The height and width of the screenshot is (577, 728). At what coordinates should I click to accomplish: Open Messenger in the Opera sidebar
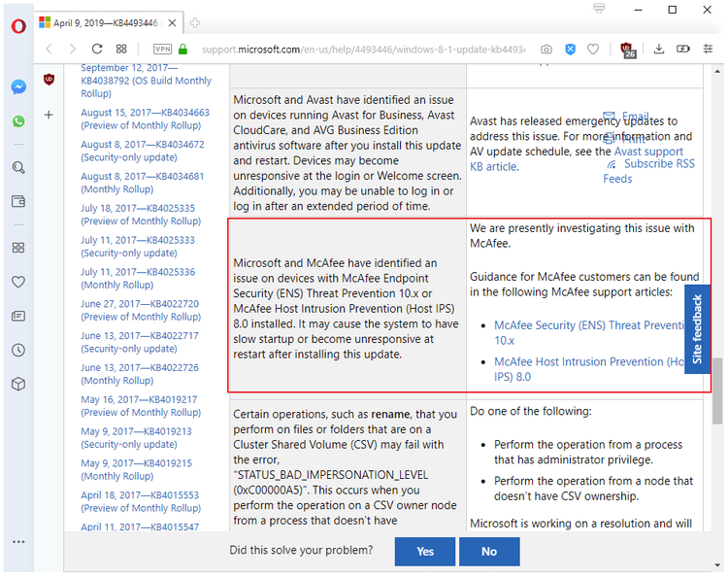point(18,86)
